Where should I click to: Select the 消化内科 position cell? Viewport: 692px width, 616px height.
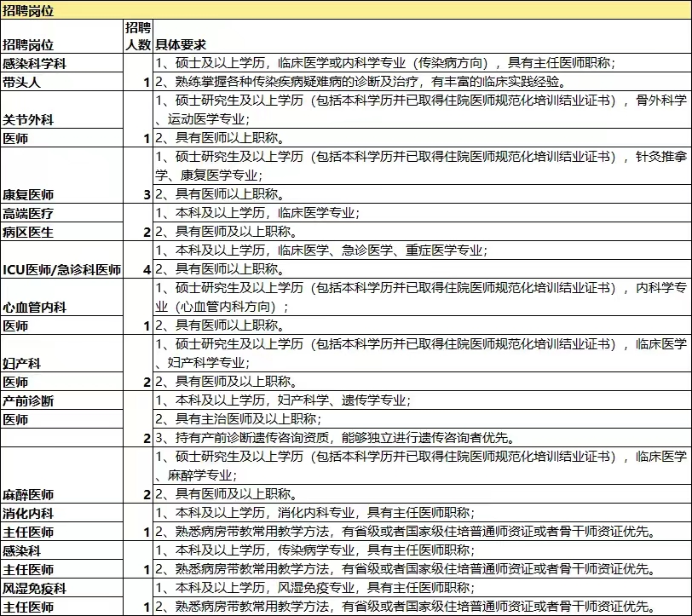28,513
